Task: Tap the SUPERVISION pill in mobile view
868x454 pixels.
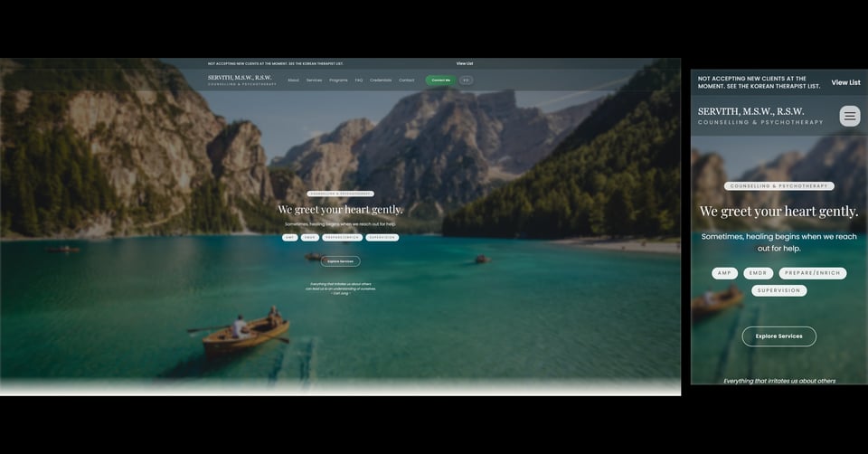Action: pos(778,291)
